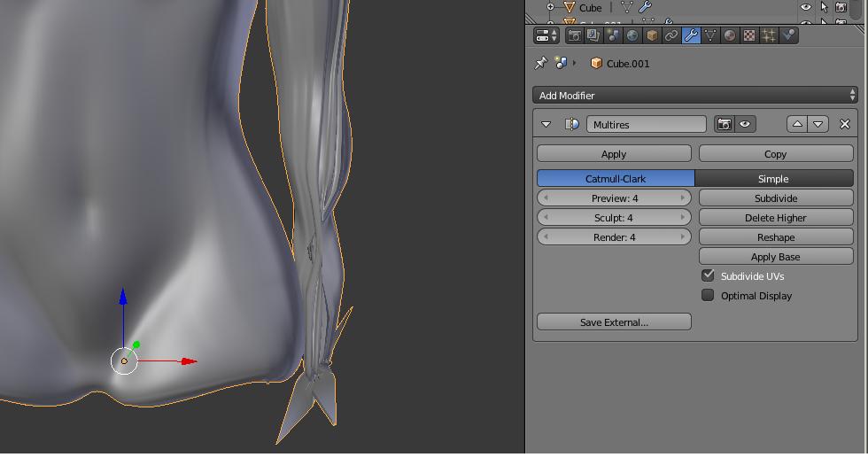Move Multires modifier up in stack
Image resolution: width=868 pixels, height=465 pixels.
click(x=797, y=125)
